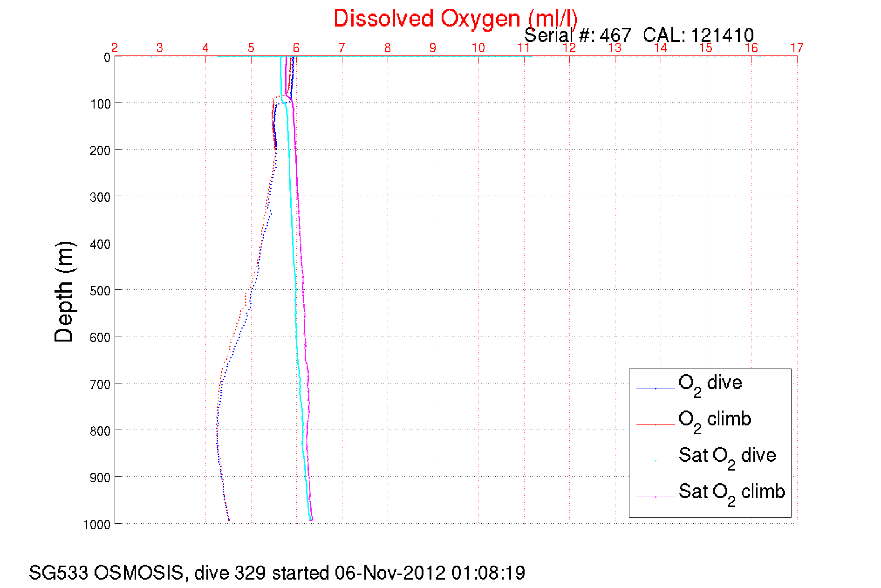Click the cyan Sat O2 dive curve at 500 m
Screen dimensions: 881x588
tap(295, 289)
